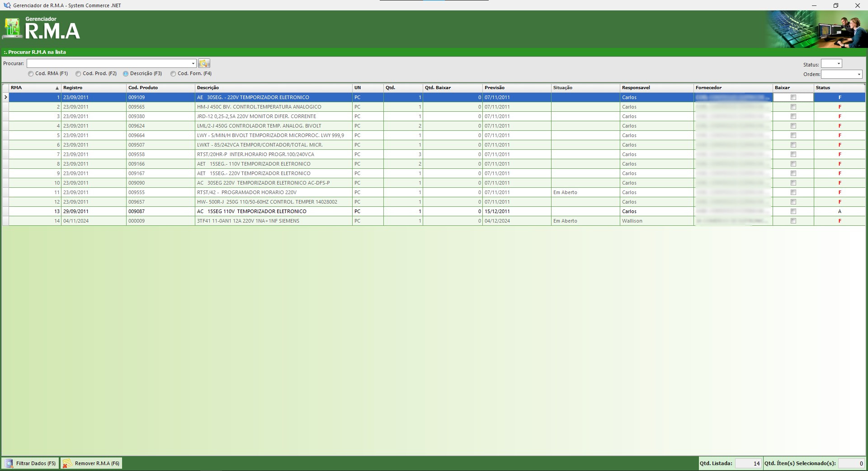Viewport: 868px width, 471px height.
Task: Open the Status dropdown
Action: pyautogui.click(x=838, y=64)
